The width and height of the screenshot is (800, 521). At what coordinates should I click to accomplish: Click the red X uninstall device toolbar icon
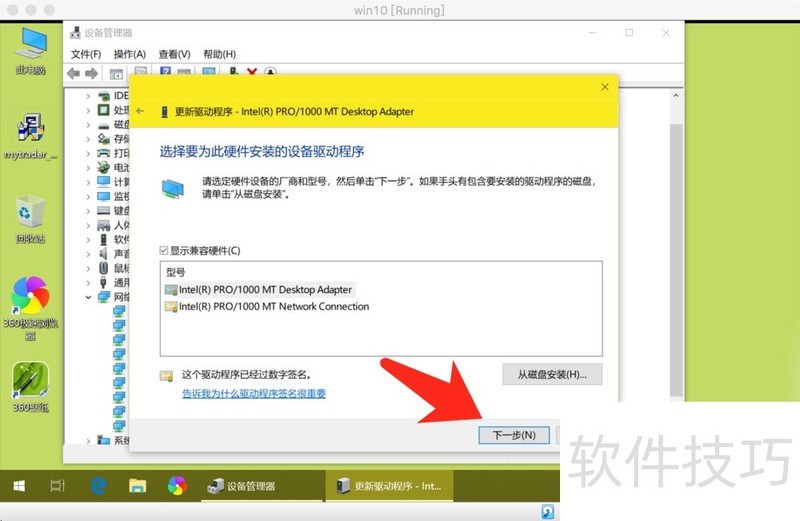click(252, 72)
